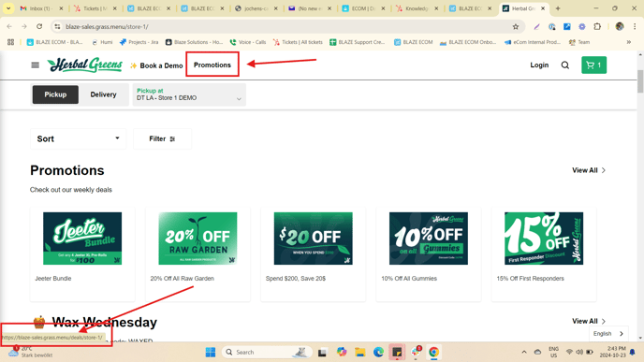Open Chrome from the taskbar
The width and height of the screenshot is (644, 362).
[433, 352]
